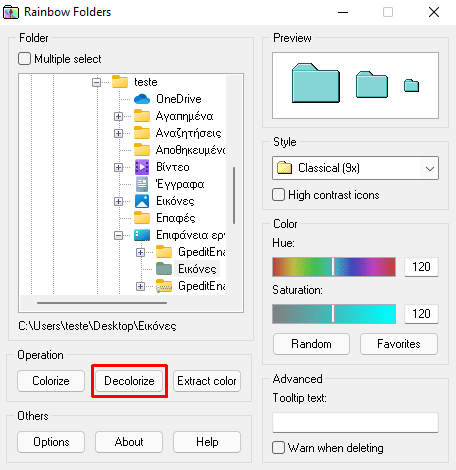Viewport: 456px width, 470px height.
Task: Click the Decolorize button
Action: pyautogui.click(x=129, y=381)
